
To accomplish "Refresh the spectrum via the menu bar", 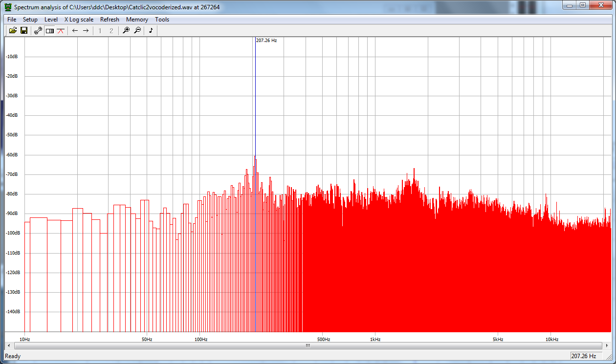I will tap(110, 19).
